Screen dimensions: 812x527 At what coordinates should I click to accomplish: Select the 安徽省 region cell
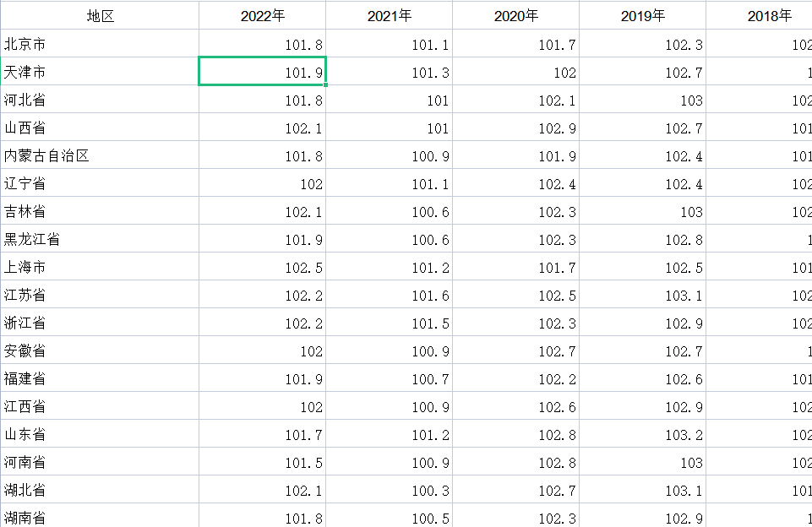tap(100, 351)
